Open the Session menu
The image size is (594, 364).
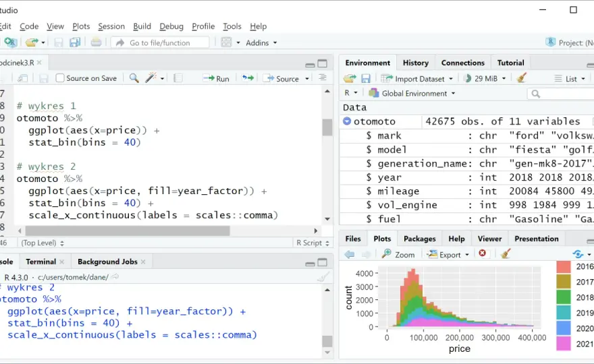coord(111,26)
